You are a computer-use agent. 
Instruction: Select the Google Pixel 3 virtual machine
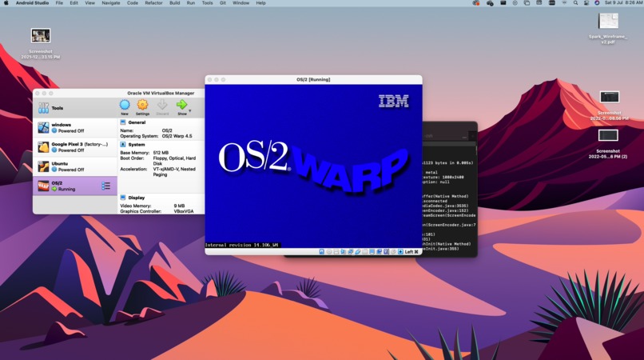[75, 147]
